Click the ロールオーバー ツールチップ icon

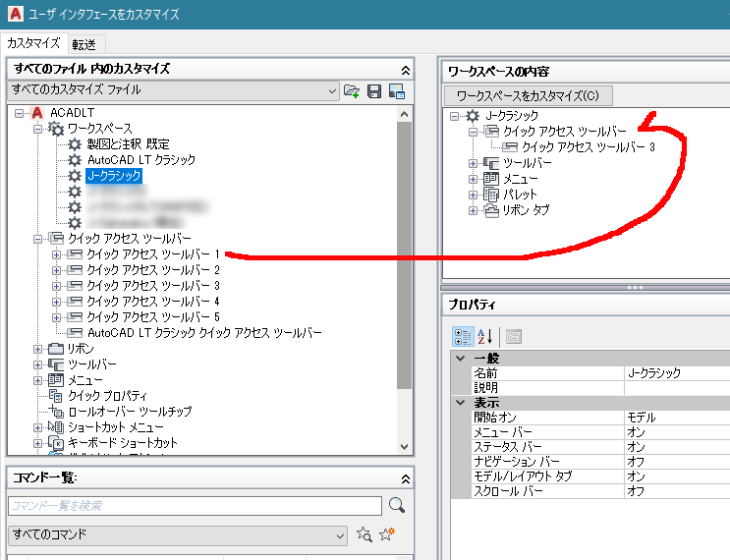pyautogui.click(x=56, y=412)
